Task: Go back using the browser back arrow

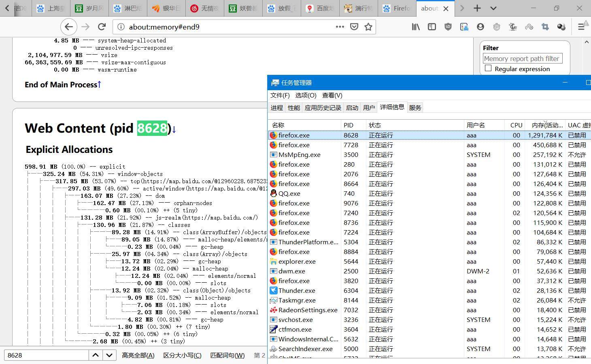Action: [x=68, y=27]
